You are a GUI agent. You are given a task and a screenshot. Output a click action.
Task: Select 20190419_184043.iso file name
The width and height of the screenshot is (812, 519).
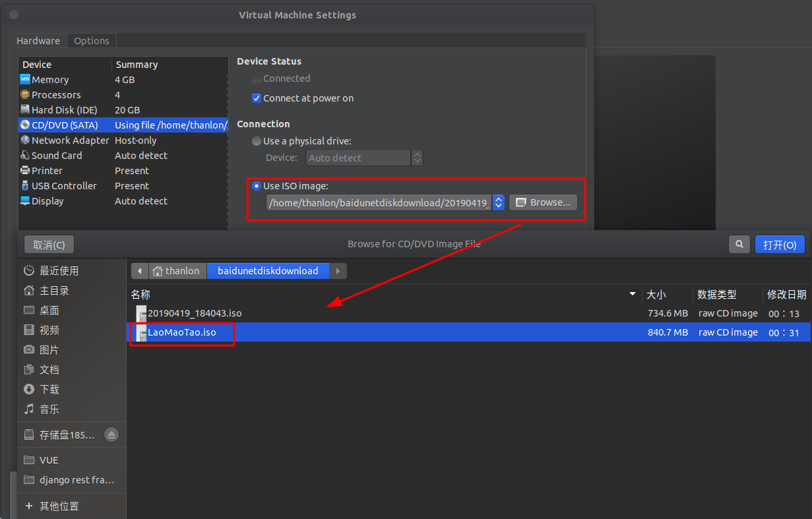click(195, 313)
